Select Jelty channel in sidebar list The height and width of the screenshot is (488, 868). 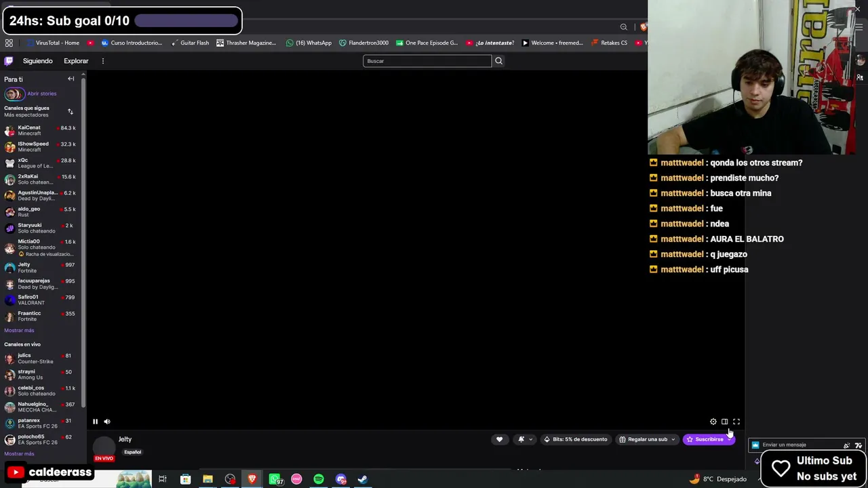[x=41, y=267]
